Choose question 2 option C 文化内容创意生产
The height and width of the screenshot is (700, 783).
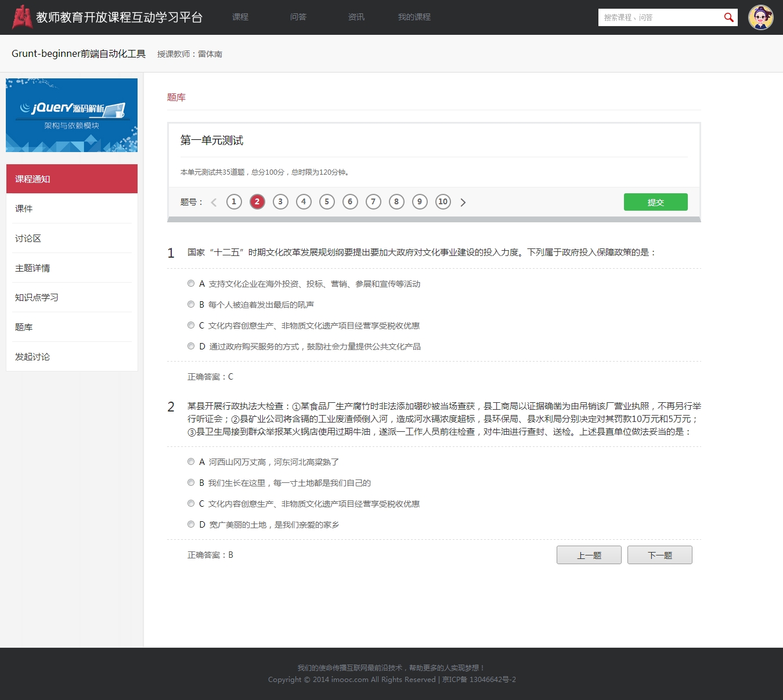tap(191, 503)
